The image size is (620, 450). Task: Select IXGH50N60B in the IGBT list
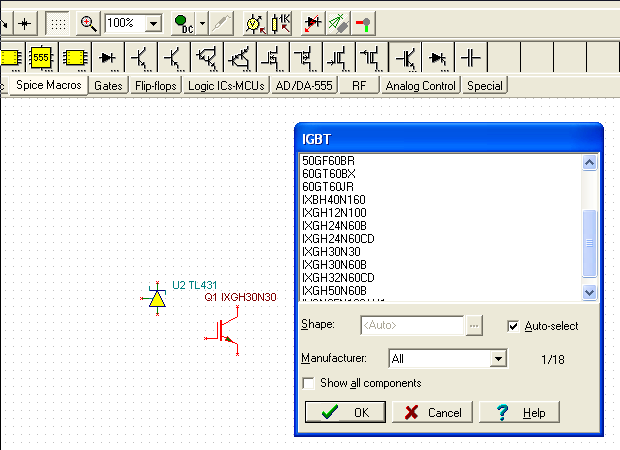click(440, 291)
